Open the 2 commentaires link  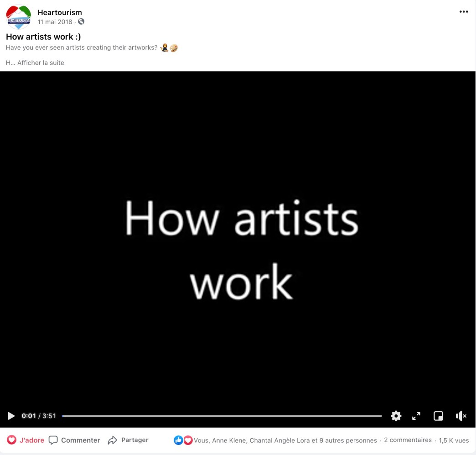408,440
